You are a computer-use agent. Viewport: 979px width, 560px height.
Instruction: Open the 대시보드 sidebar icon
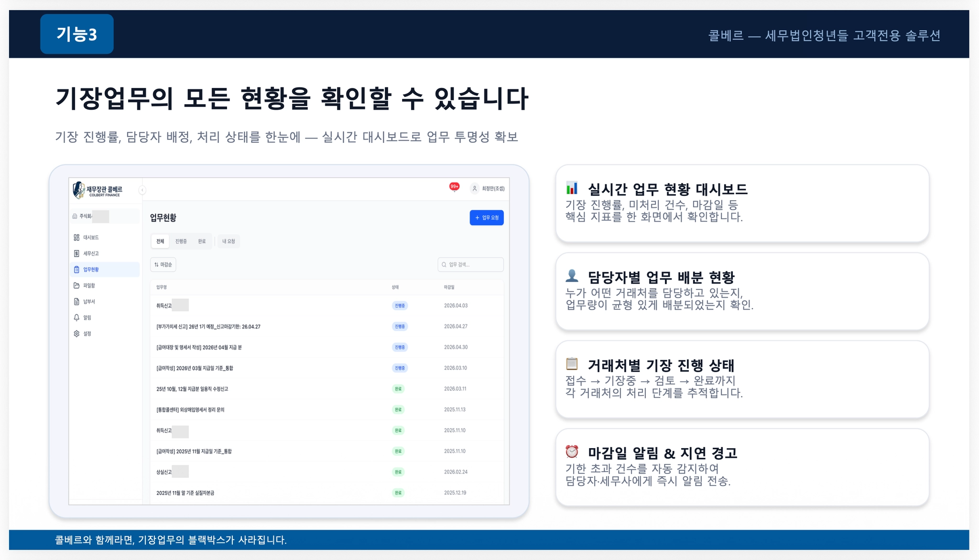[x=76, y=237]
